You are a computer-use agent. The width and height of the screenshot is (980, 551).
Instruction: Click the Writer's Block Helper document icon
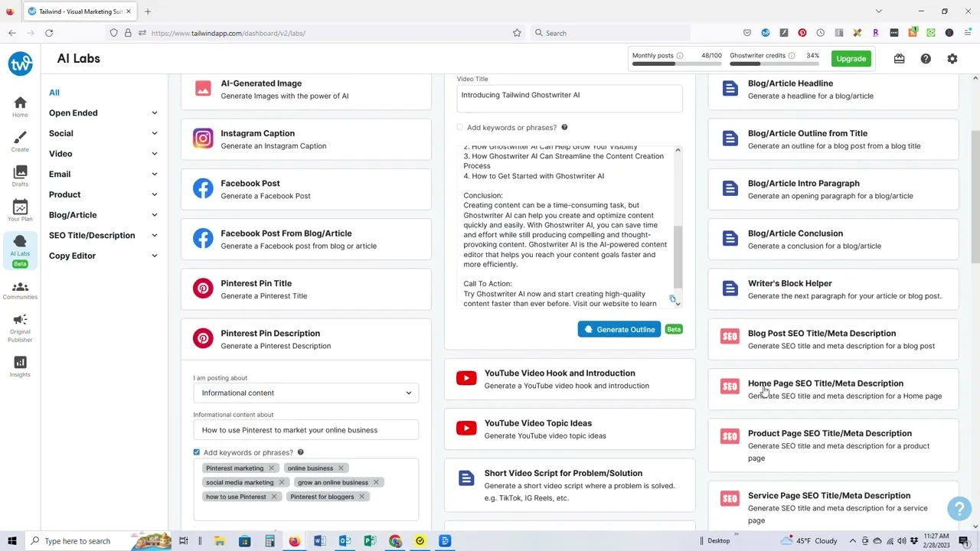(x=730, y=289)
